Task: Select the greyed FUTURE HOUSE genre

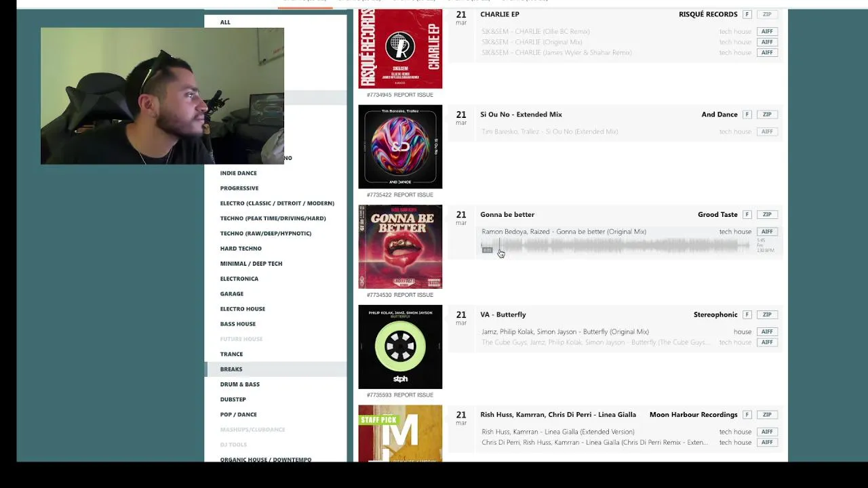Action: (x=241, y=339)
